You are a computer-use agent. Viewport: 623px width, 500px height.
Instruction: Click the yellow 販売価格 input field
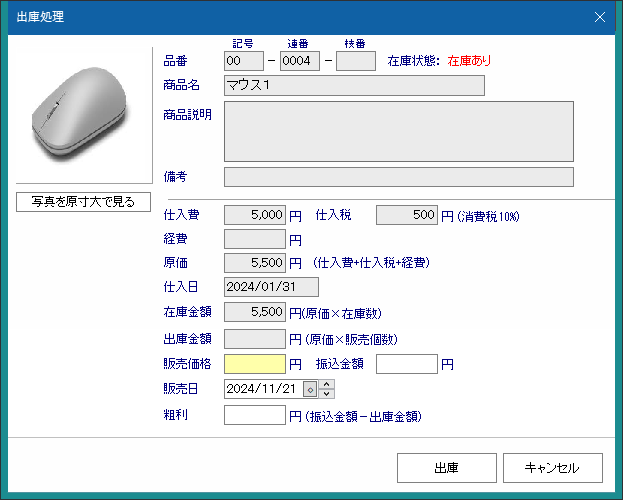[x=255, y=364]
